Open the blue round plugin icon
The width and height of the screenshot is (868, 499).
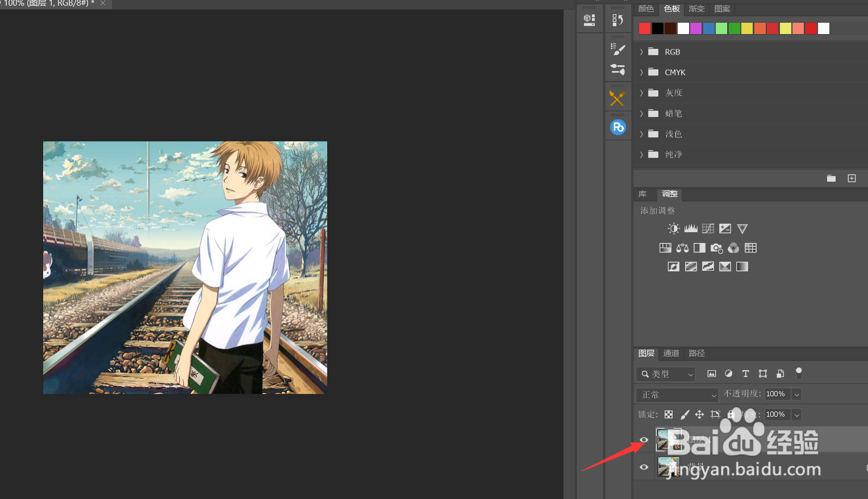pyautogui.click(x=617, y=127)
